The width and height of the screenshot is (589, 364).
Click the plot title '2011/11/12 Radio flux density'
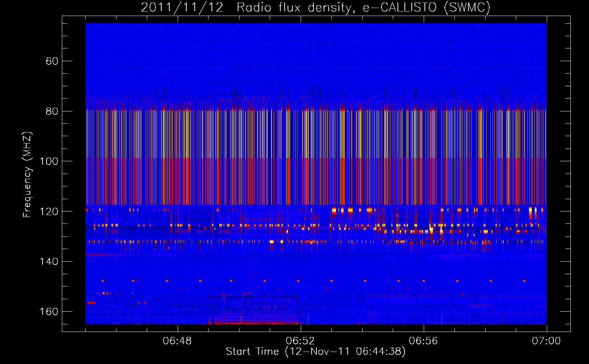316,7
